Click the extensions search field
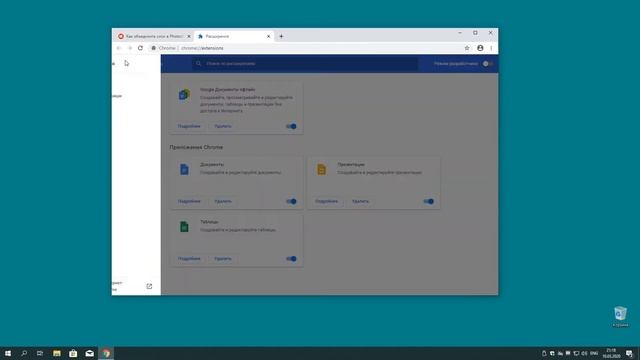Image resolution: width=640 pixels, height=360 pixels. (x=305, y=64)
